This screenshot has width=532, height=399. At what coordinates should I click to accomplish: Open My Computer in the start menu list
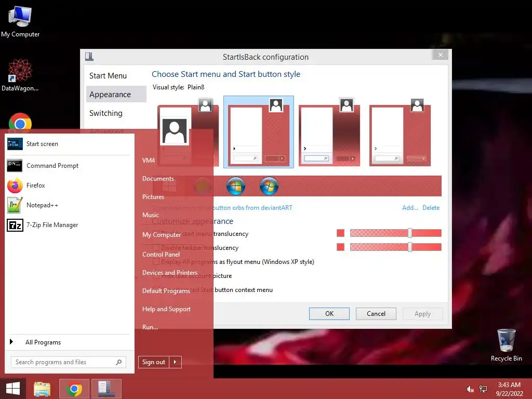coord(162,234)
